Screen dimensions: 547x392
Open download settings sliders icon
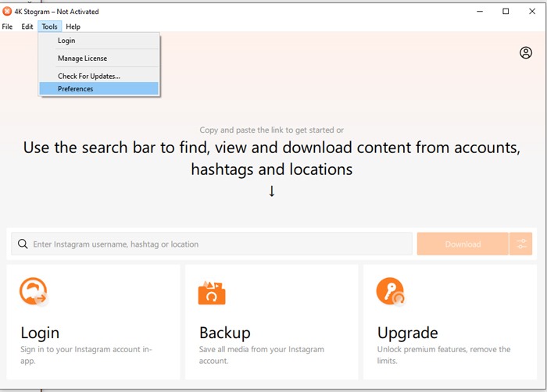[520, 244]
